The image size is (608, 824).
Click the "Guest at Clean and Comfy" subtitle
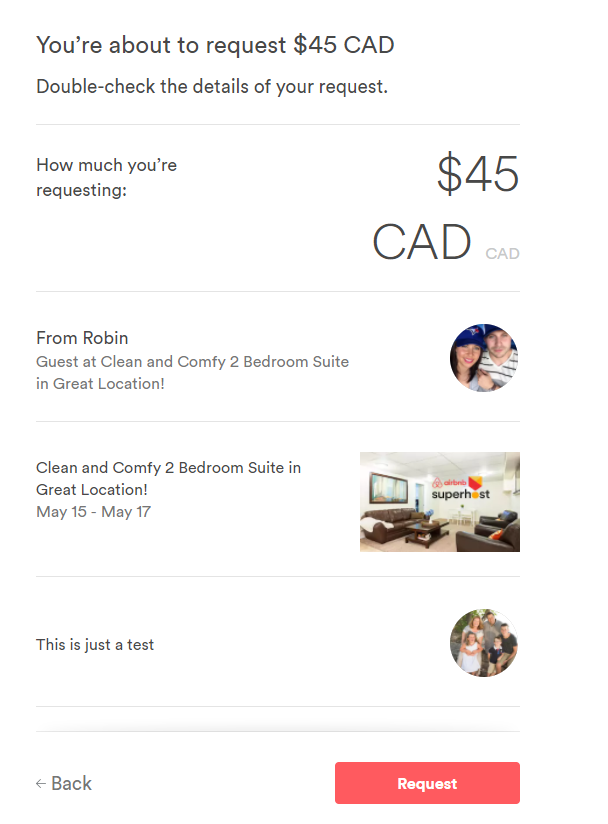pos(192,372)
